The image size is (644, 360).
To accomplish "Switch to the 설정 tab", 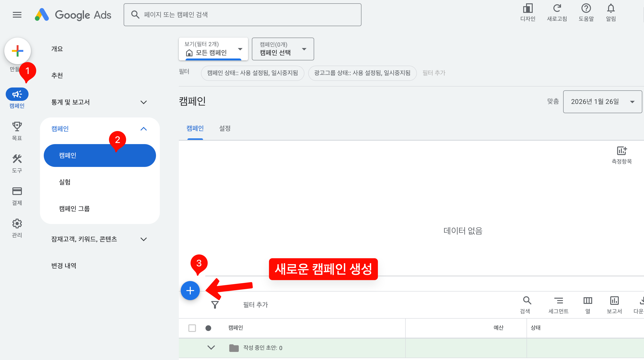I will 224,128.
